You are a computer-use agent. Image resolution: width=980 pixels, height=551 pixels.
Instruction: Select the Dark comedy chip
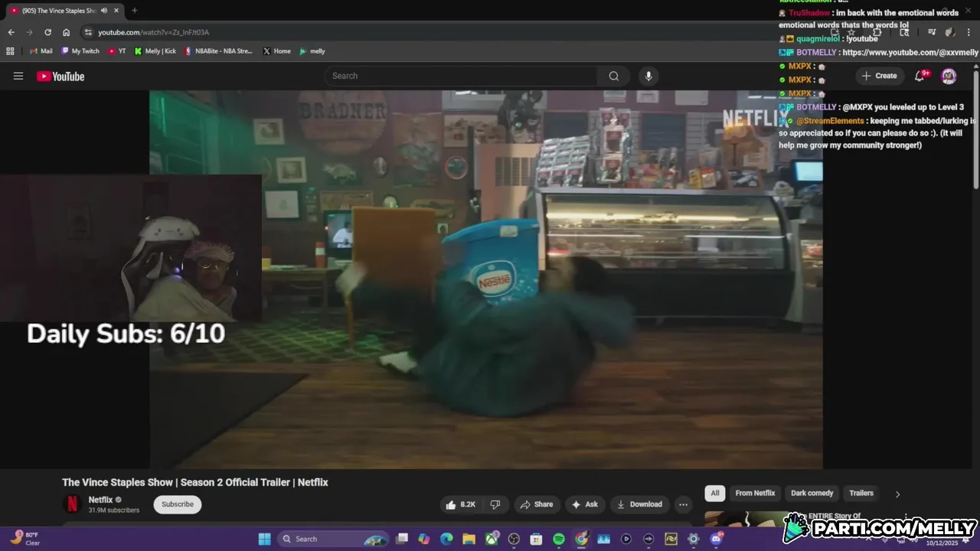click(x=812, y=493)
